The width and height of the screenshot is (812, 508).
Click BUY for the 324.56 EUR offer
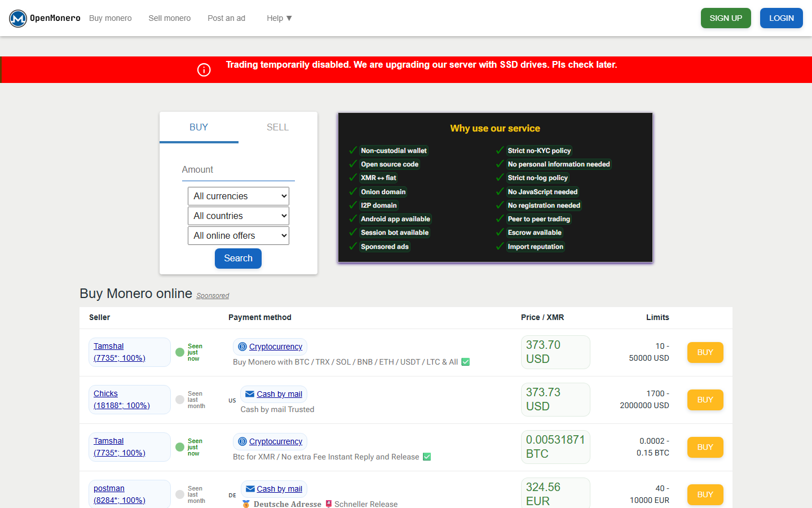click(x=705, y=494)
